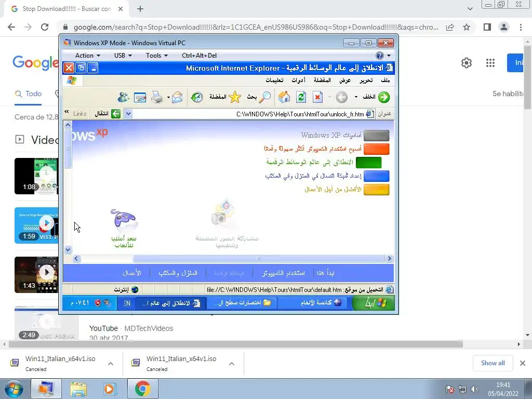Select the blue network setup topic swatch

(376, 176)
